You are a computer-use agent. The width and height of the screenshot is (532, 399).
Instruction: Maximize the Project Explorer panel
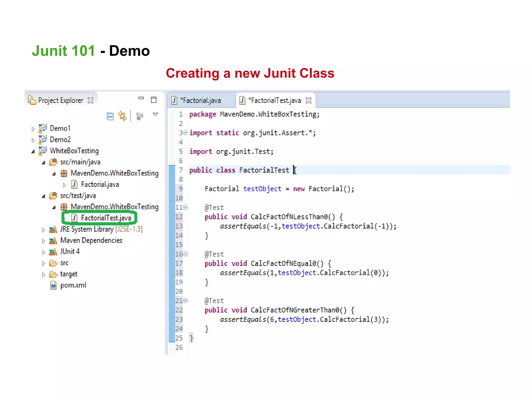coord(154,100)
